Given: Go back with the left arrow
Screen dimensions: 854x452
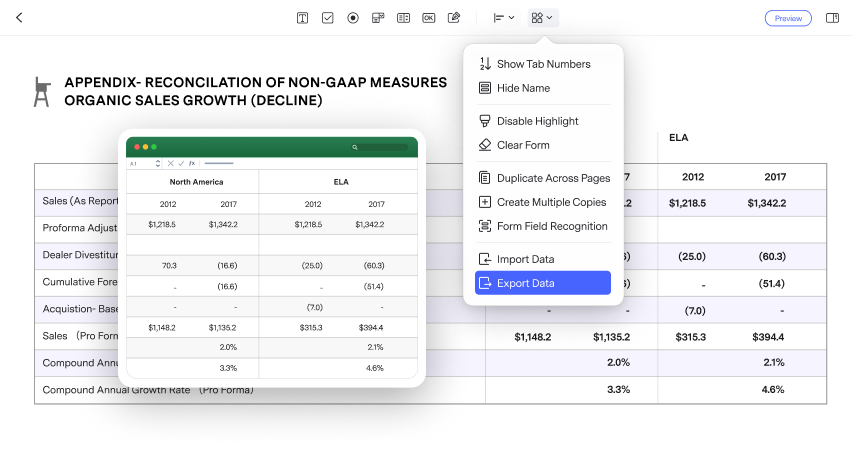Looking at the screenshot, I should tap(19, 18).
